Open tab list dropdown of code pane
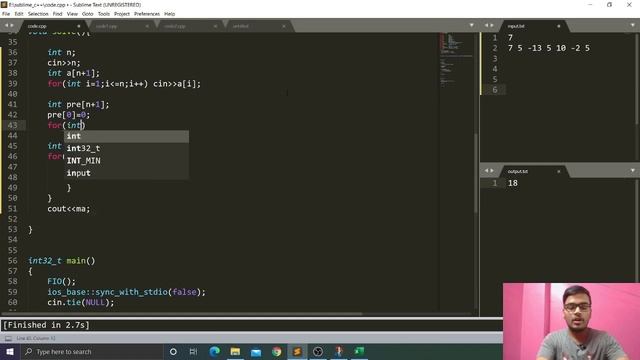640x360 pixels. (471, 25)
